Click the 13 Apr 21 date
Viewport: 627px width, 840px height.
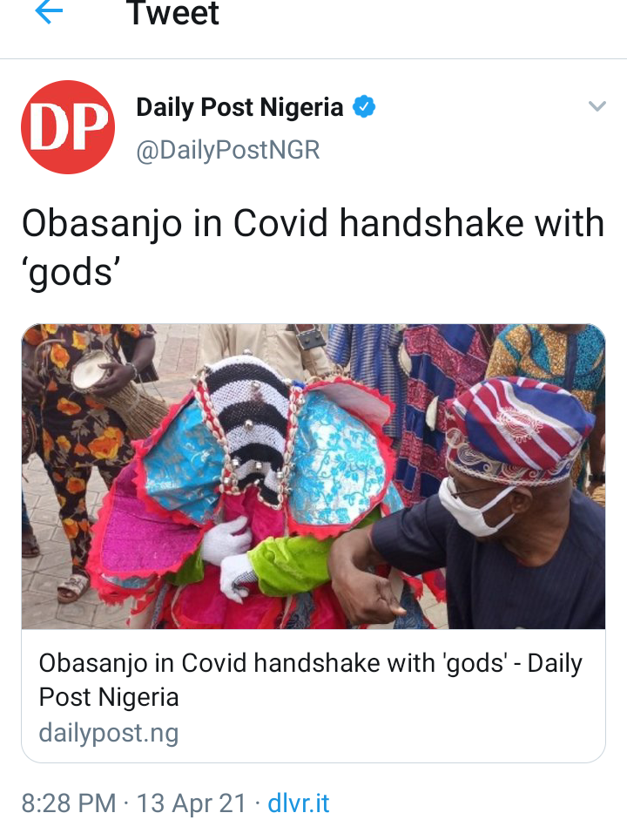(192, 803)
